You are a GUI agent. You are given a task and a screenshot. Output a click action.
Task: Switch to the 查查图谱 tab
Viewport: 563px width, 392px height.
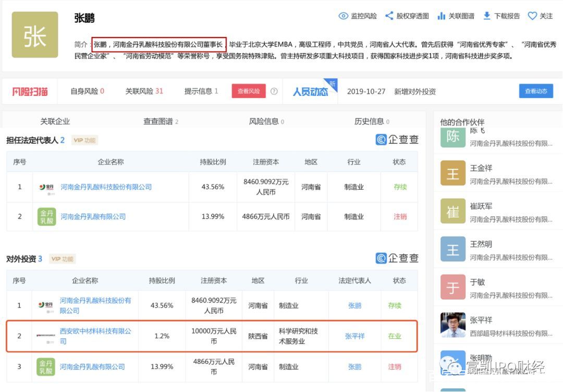tap(161, 121)
